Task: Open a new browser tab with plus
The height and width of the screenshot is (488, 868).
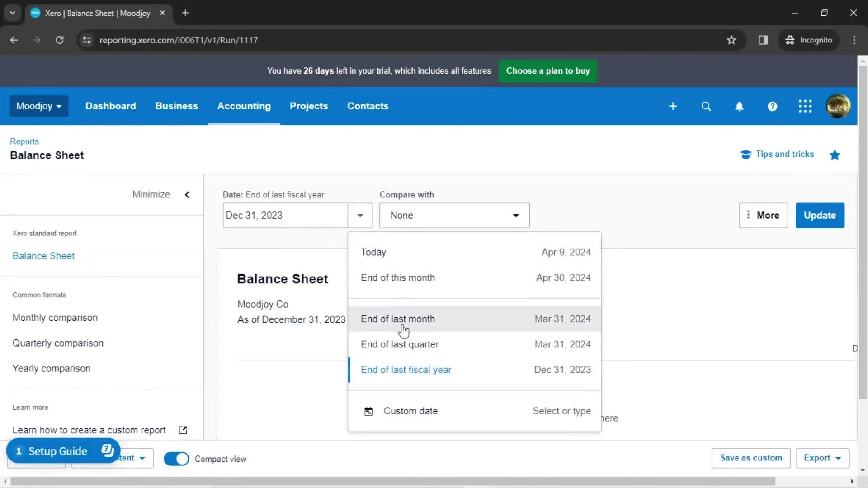Action: 185,13
